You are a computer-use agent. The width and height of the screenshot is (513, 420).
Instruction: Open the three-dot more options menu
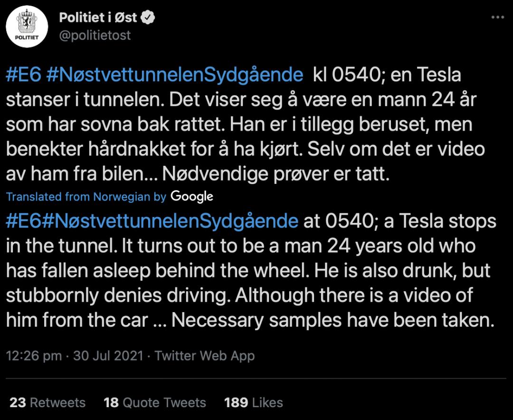(x=497, y=18)
